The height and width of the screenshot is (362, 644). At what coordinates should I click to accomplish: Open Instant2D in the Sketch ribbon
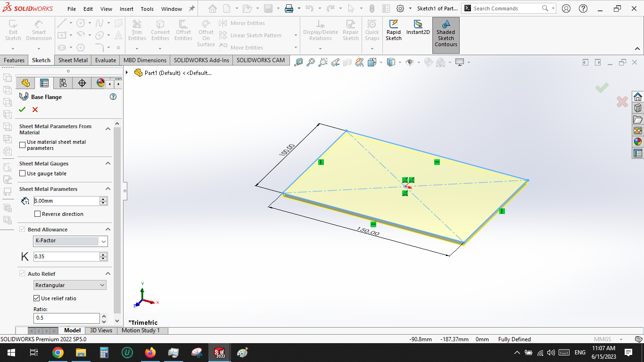point(418,29)
